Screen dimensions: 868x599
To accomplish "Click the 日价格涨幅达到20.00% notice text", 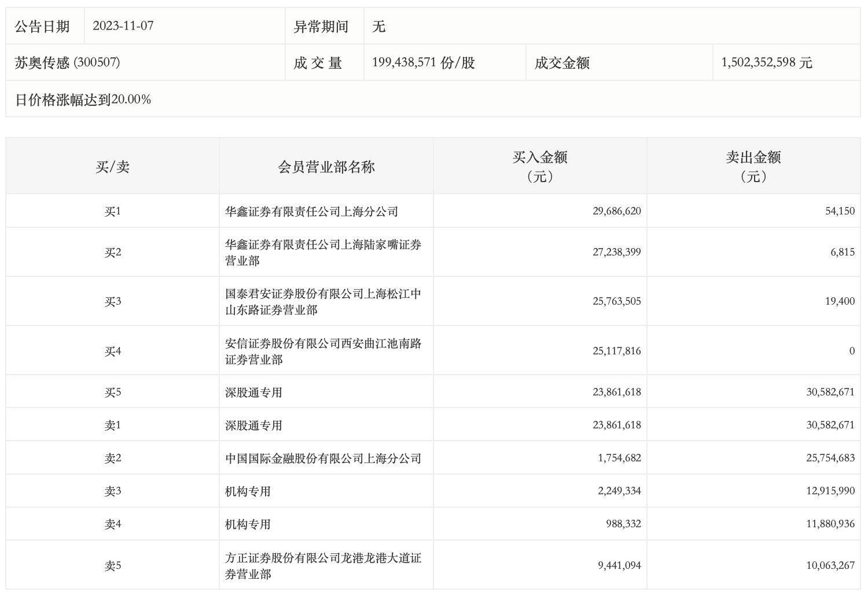I will coord(83,99).
